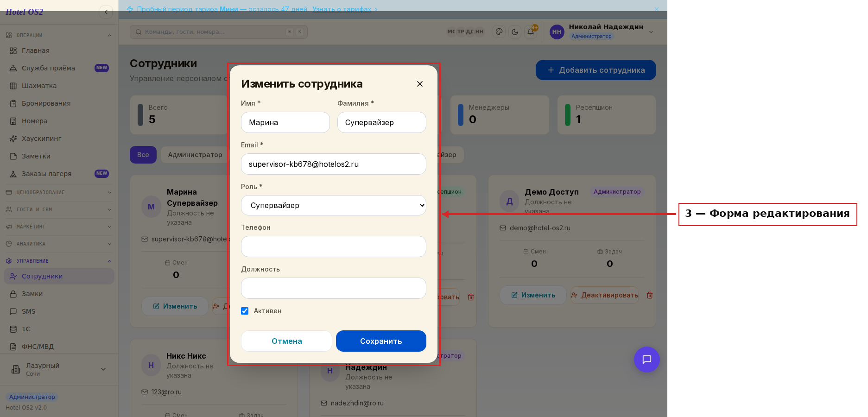Click the mail icon beside demo@hotel-os2.ru
The width and height of the screenshot is (868, 417).
pyautogui.click(x=503, y=228)
